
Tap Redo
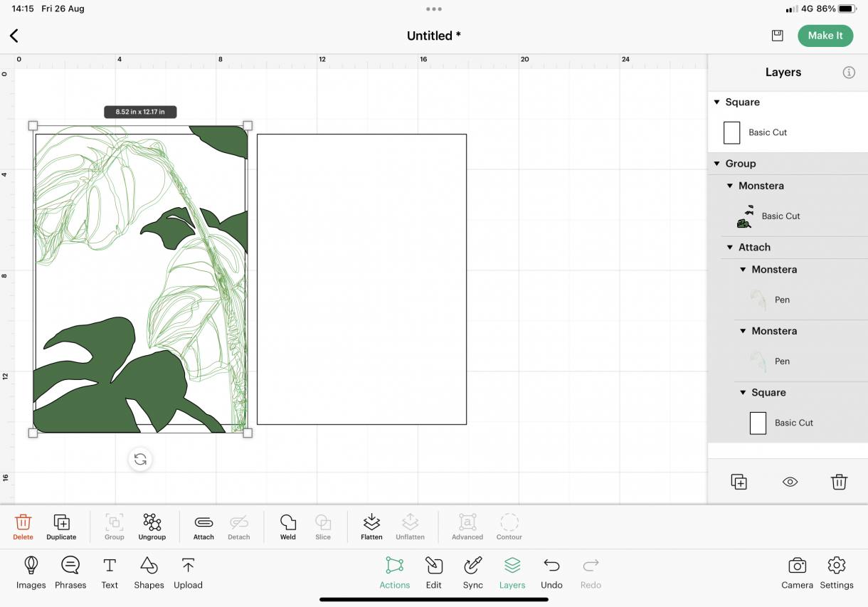(591, 574)
